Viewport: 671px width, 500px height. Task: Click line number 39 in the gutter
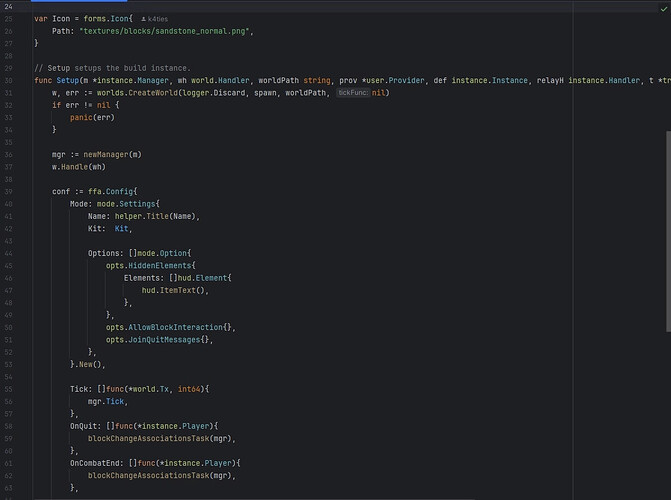click(x=9, y=191)
